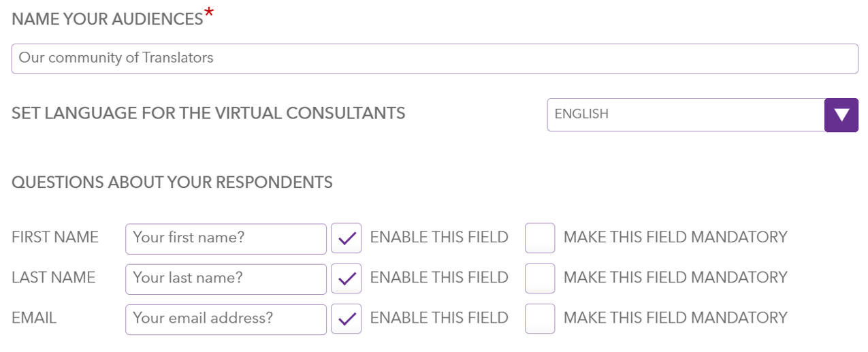Open the language dropdown with the purple arrow button
Screen dimensions: 868x352
(841, 115)
